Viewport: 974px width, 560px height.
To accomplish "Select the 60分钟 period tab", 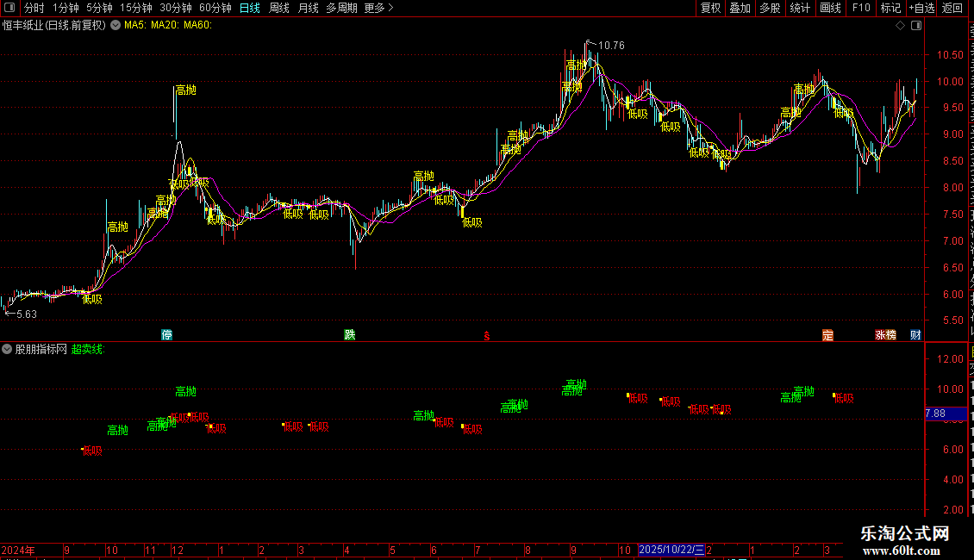I will click(x=215, y=8).
